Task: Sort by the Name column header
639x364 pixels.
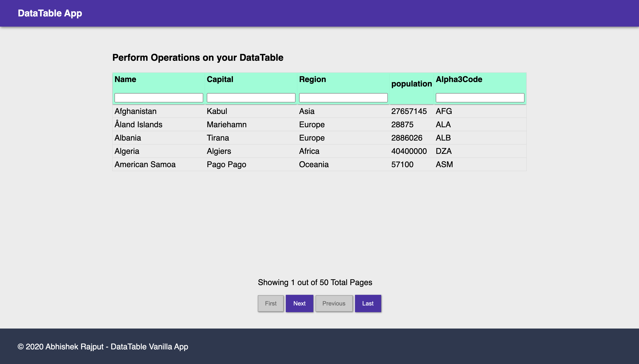Action: click(x=125, y=79)
